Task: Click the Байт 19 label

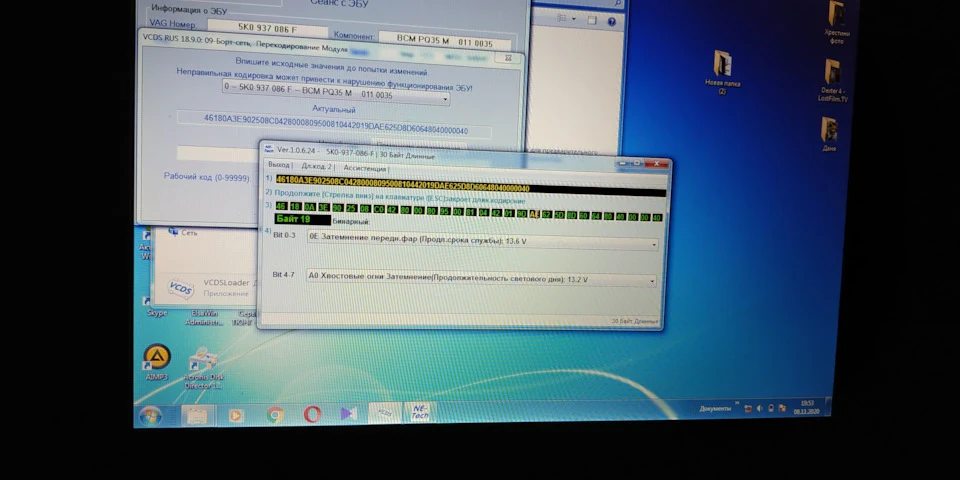Action: [x=302, y=219]
